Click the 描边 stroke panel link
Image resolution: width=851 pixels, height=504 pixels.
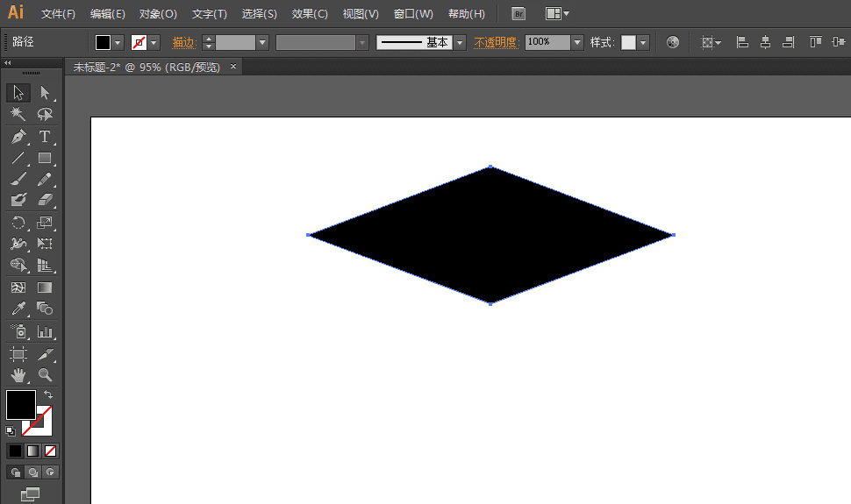[183, 42]
